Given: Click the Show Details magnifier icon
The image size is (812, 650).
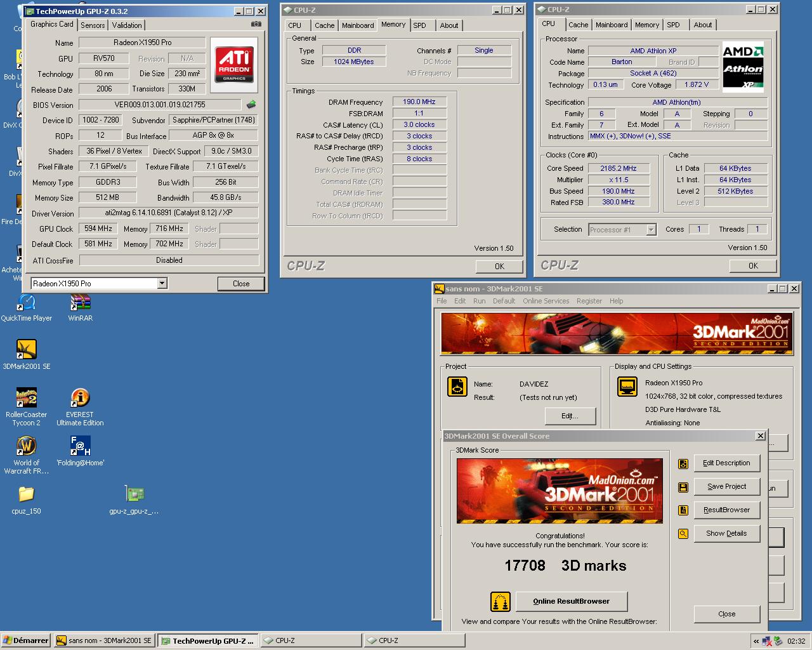Looking at the screenshot, I should (683, 534).
